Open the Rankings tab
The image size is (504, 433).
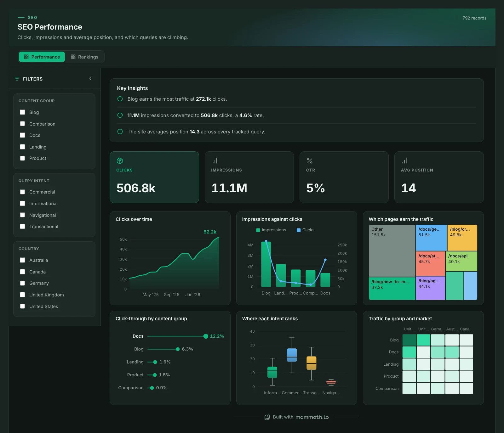click(x=84, y=57)
